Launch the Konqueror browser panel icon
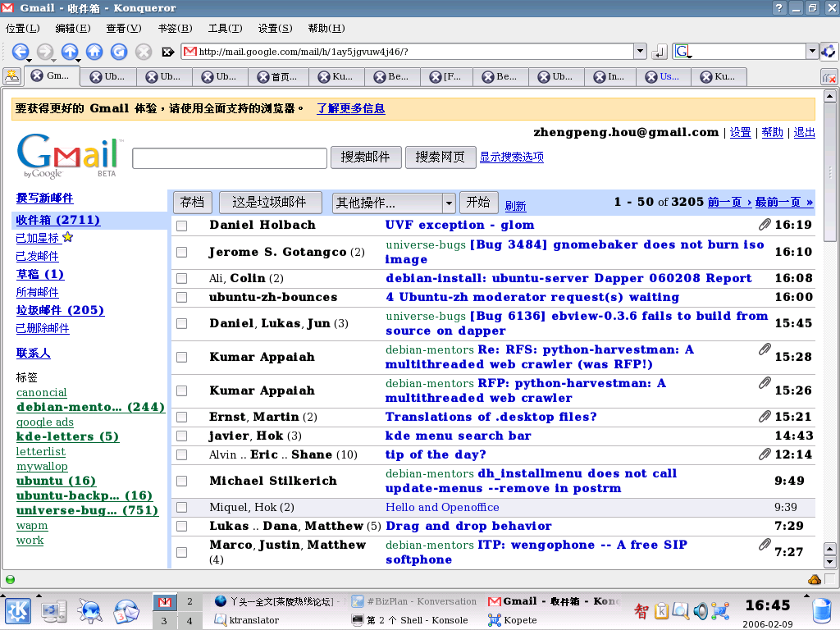 89,611
